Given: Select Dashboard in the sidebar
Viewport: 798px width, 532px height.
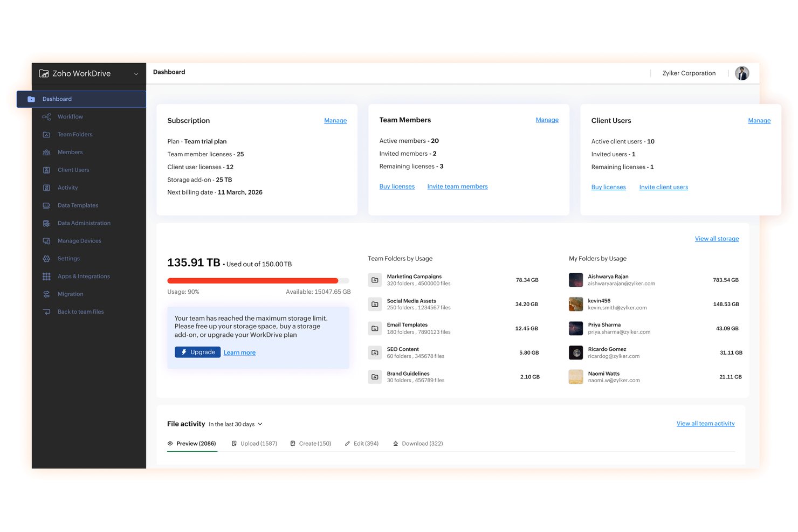Looking at the screenshot, I should [81, 99].
